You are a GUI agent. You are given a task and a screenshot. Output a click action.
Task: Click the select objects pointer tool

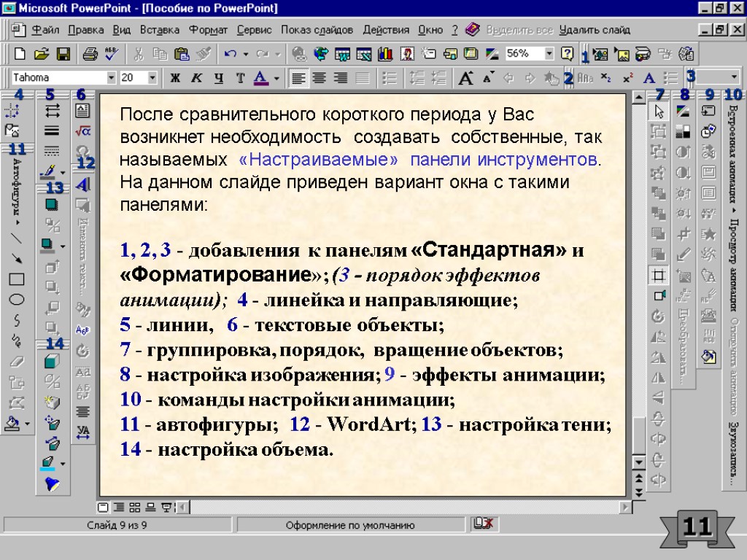pos(659,112)
